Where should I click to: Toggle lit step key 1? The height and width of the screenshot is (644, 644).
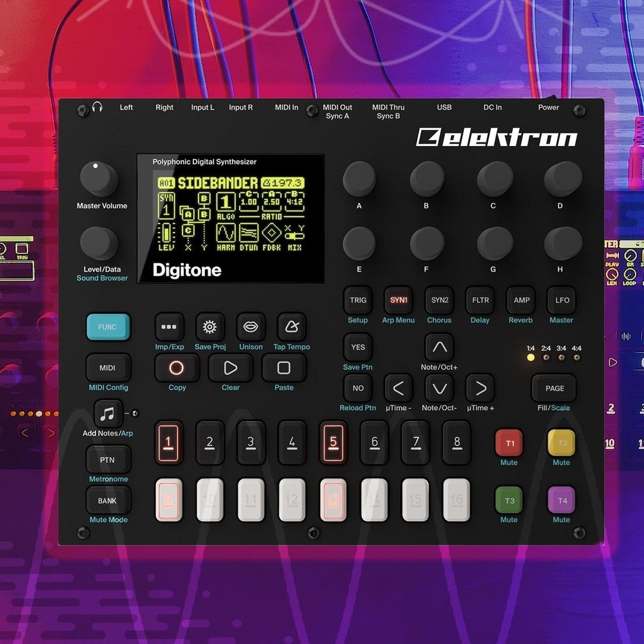169,443
